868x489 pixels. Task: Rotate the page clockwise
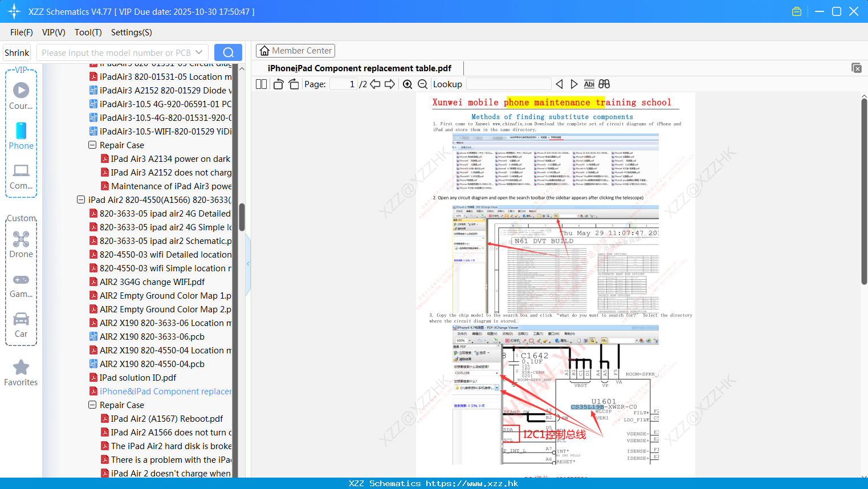(294, 84)
